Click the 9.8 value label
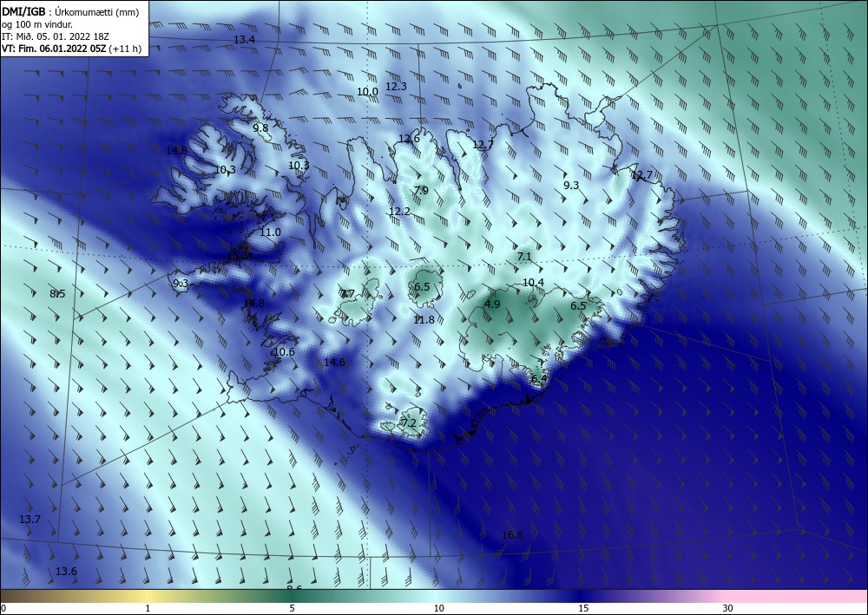868x615 pixels. [260, 128]
